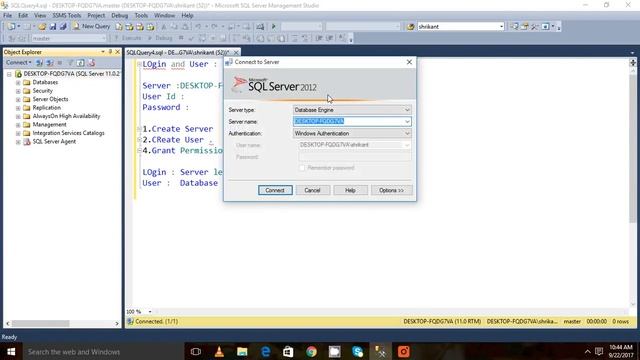This screenshot has height=360, width=640.
Task: Open the Server type dropdown in dialog
Action: click(352, 110)
